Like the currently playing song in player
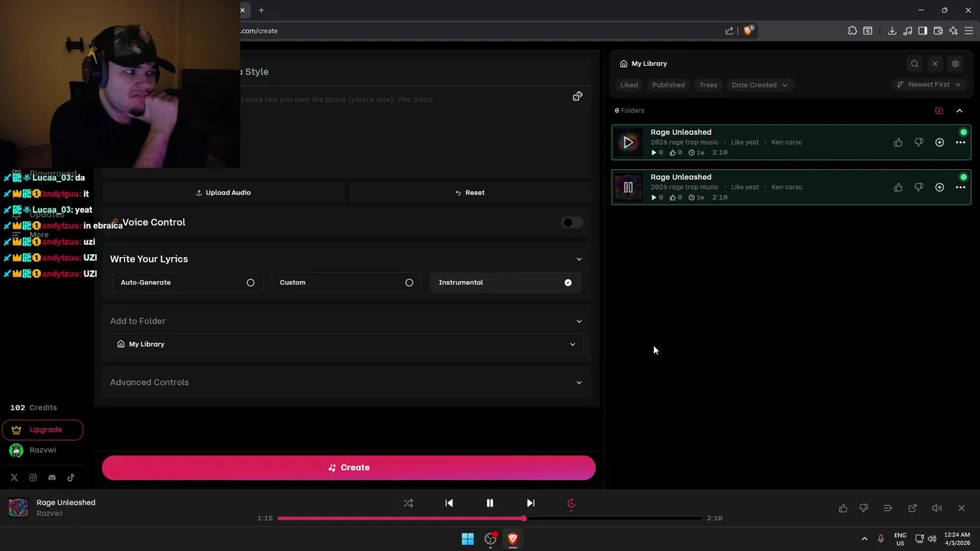 point(843,508)
